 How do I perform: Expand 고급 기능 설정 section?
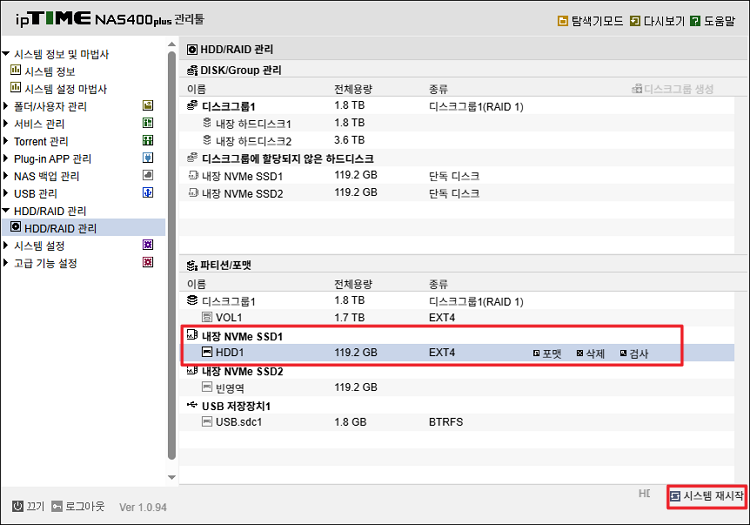[6, 264]
